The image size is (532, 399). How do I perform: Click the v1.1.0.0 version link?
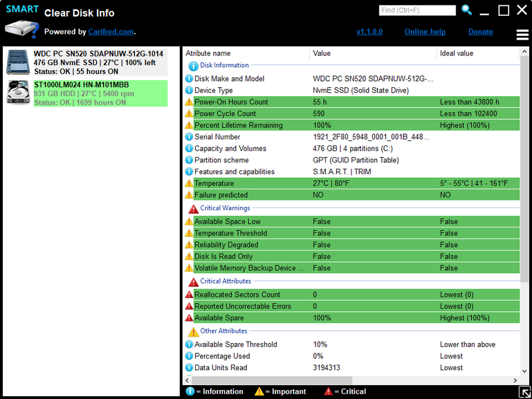(369, 32)
